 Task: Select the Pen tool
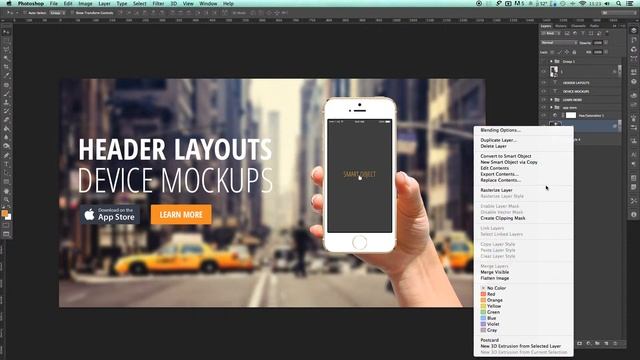tap(6, 156)
